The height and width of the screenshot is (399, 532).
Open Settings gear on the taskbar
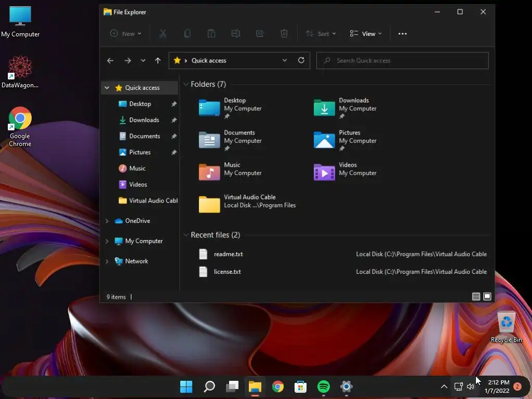click(x=346, y=387)
